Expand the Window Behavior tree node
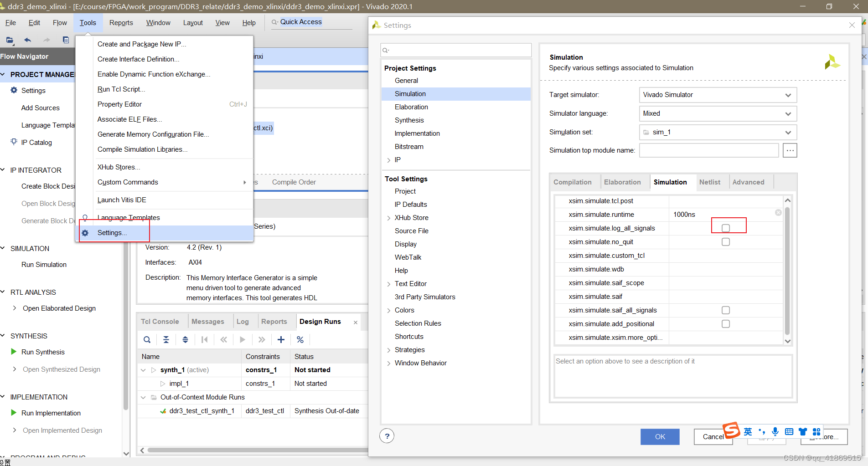 click(x=388, y=363)
